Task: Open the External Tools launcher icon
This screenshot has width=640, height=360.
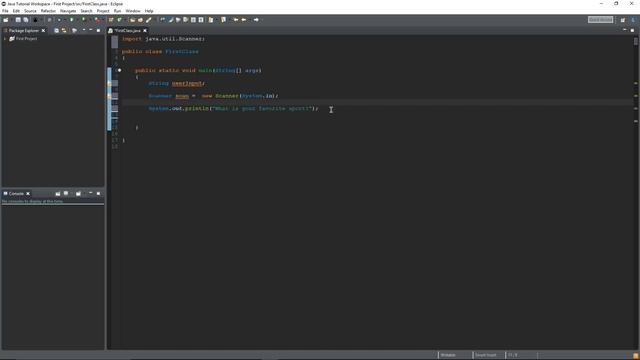Action: [x=97, y=20]
